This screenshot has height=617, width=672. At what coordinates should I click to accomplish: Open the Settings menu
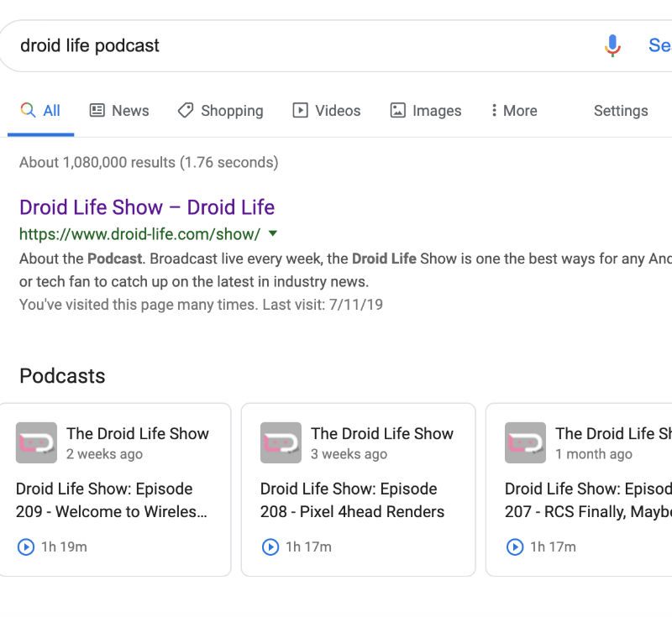click(620, 111)
